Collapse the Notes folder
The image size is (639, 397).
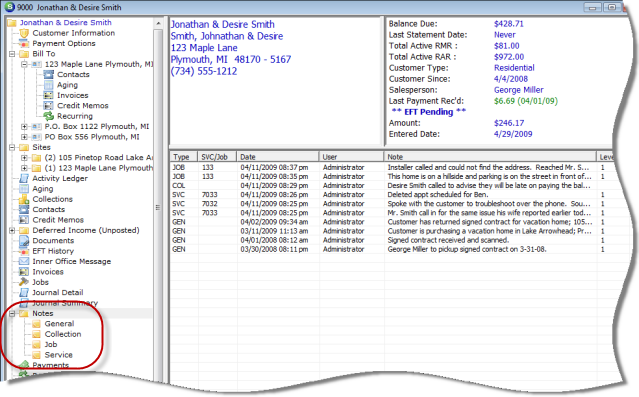(12, 313)
